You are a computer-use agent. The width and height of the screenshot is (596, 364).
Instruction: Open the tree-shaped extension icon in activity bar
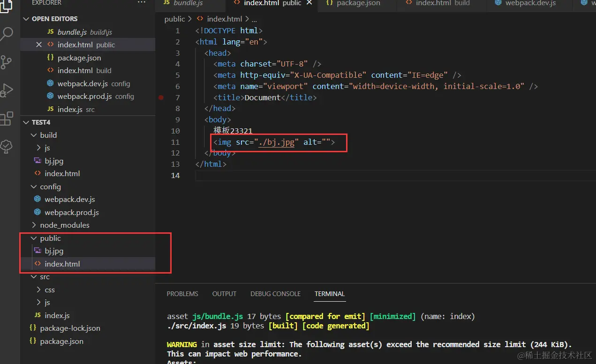pos(7,146)
